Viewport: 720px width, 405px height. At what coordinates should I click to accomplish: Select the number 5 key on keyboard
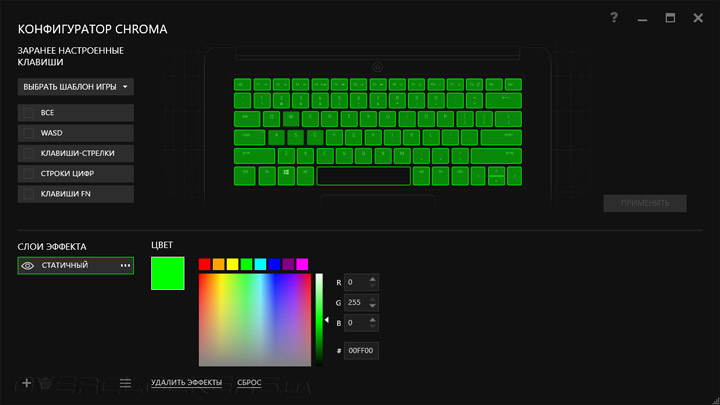[x=339, y=100]
